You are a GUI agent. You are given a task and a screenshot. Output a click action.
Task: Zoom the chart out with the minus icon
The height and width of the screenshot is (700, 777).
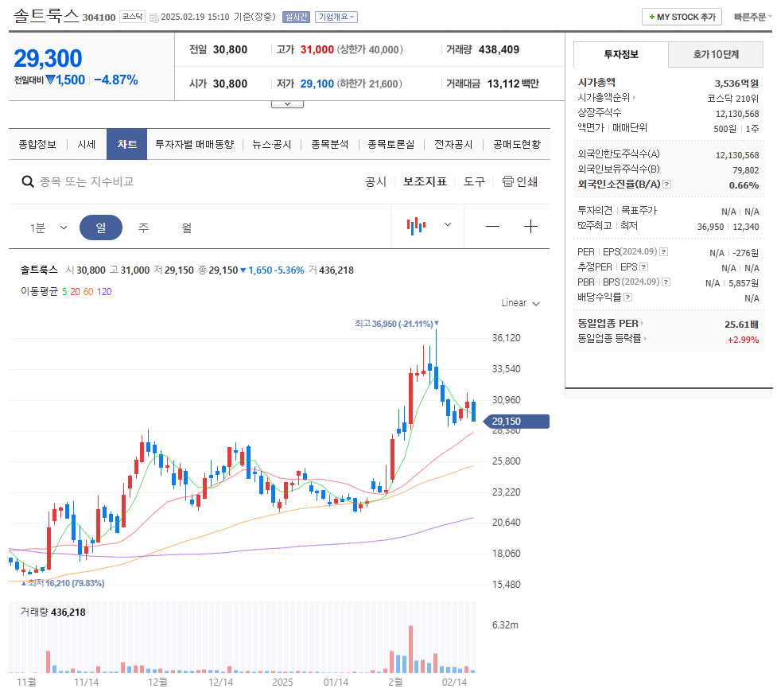click(492, 226)
